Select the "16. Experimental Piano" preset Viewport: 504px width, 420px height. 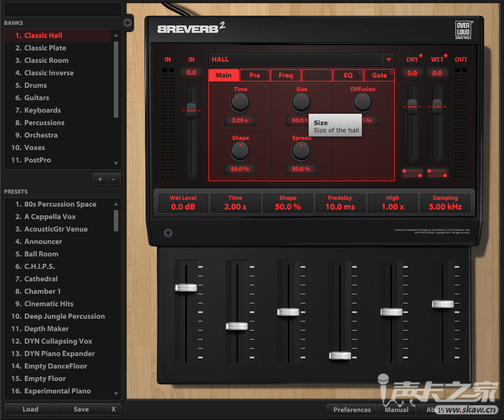click(x=58, y=391)
